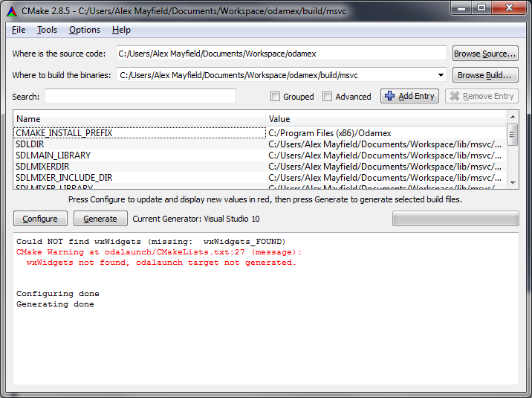532x398 pixels.
Task: Click the blue plus icon on Add Entry
Action: pos(389,96)
